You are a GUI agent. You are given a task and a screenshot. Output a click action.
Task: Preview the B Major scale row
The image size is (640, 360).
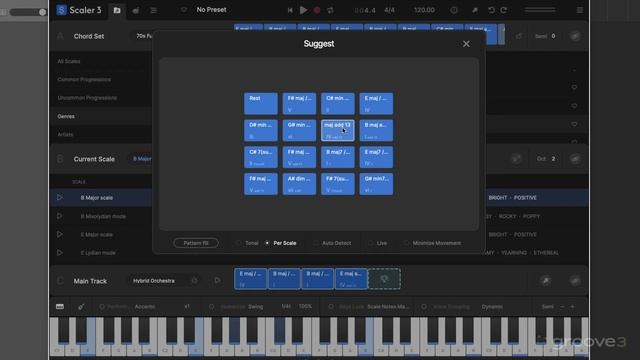[60, 198]
